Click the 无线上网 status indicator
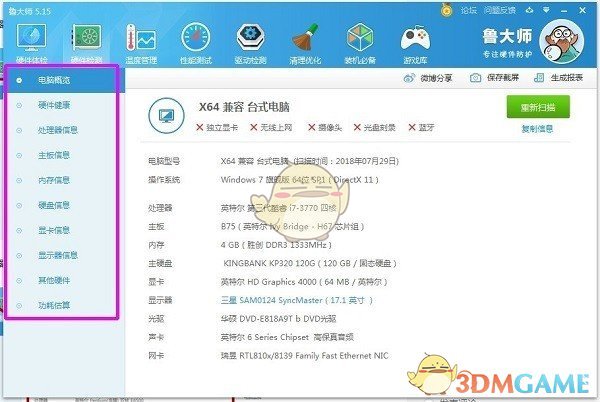The image size is (600, 402). pyautogui.click(x=271, y=127)
